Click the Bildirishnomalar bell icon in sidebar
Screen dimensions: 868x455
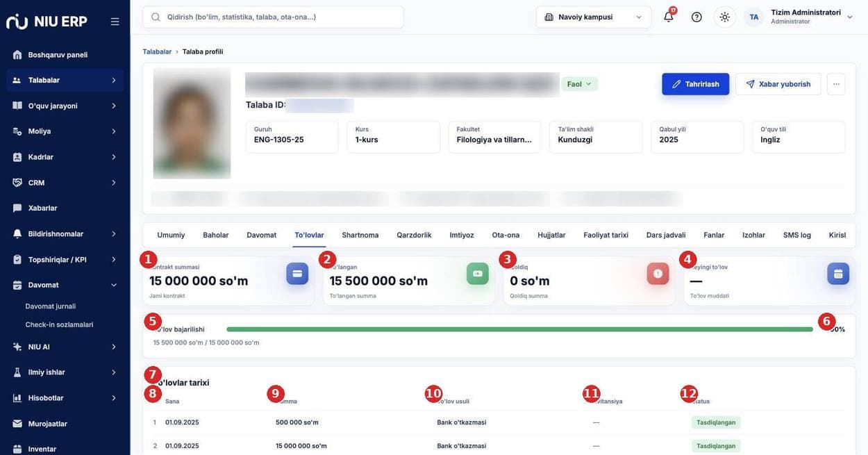point(17,233)
